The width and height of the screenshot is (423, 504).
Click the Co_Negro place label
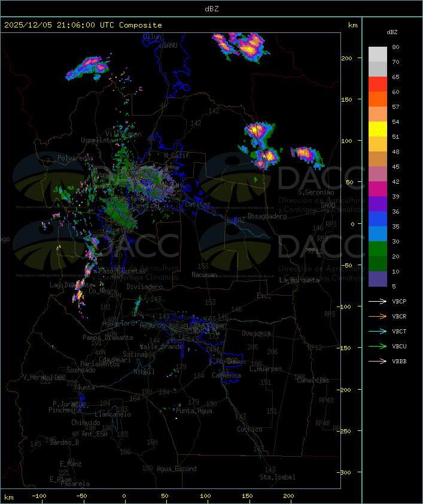103,291
